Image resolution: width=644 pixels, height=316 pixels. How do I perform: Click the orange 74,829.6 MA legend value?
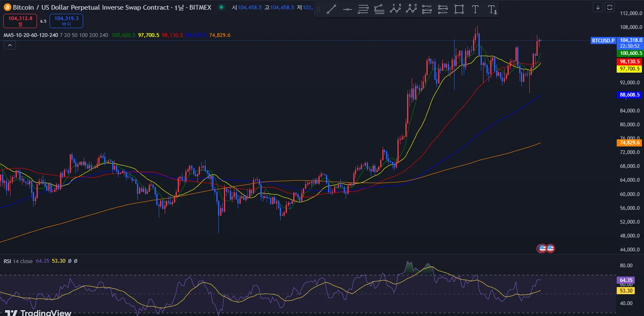click(x=220, y=35)
